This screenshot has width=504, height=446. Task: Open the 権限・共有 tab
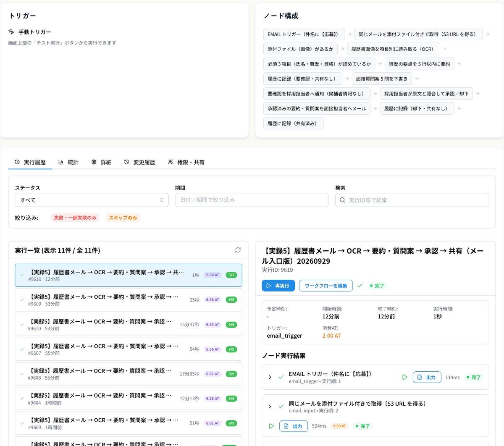point(186,162)
